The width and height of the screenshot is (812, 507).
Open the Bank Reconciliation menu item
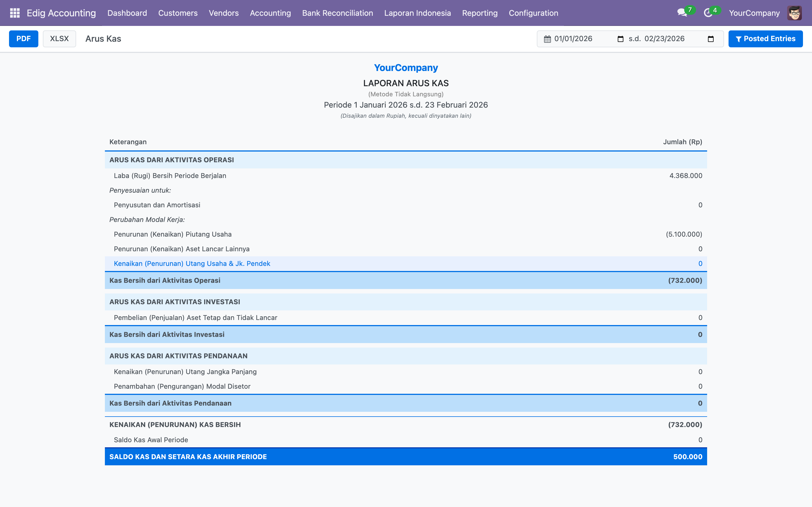coord(337,13)
